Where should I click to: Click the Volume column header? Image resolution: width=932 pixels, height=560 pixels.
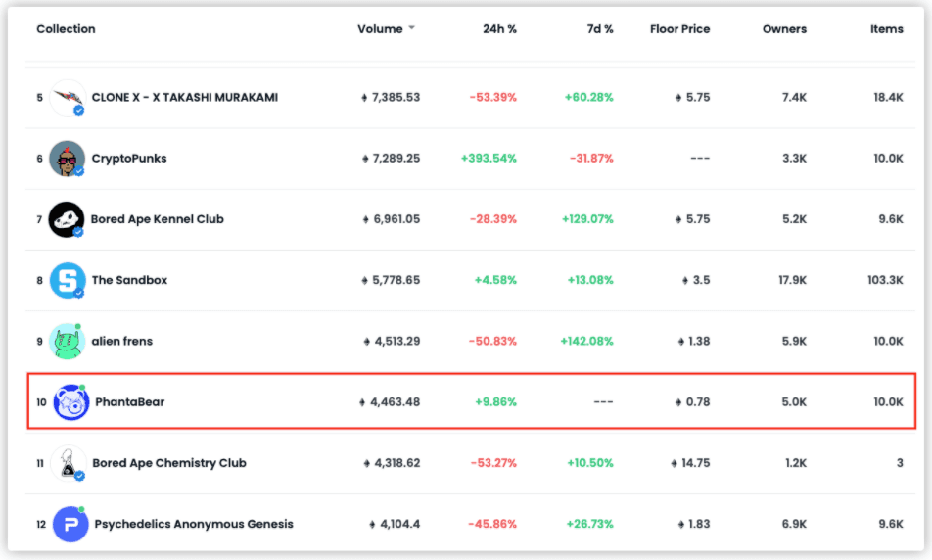pyautogui.click(x=380, y=29)
